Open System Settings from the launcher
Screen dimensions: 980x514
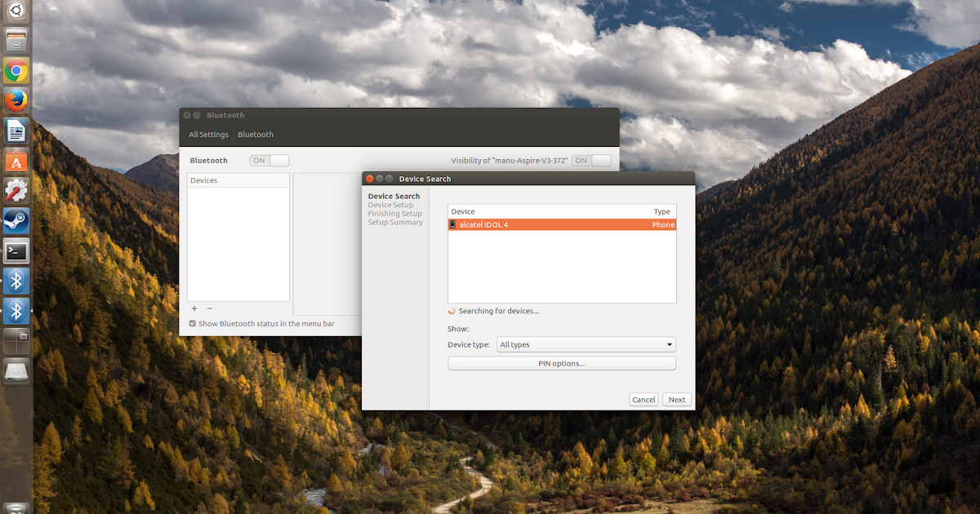pyautogui.click(x=16, y=190)
